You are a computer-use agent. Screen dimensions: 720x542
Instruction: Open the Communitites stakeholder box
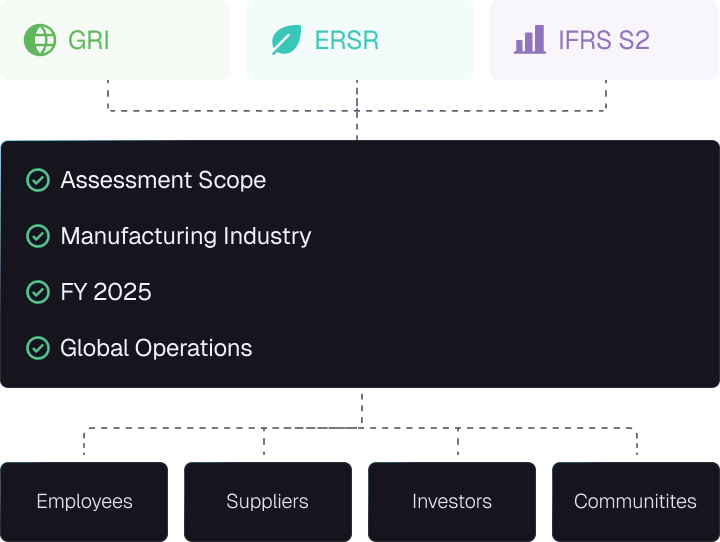[x=636, y=502]
